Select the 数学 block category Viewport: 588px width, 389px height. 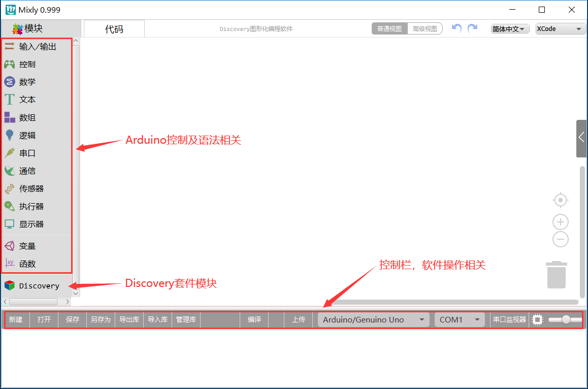pyautogui.click(x=37, y=82)
